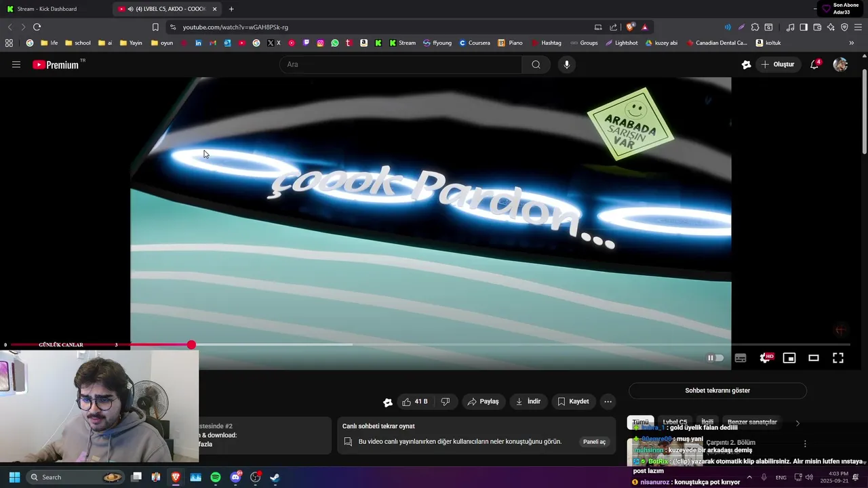Click the share page icon in address bar
This screenshot has height=488, width=868.
[x=614, y=27]
